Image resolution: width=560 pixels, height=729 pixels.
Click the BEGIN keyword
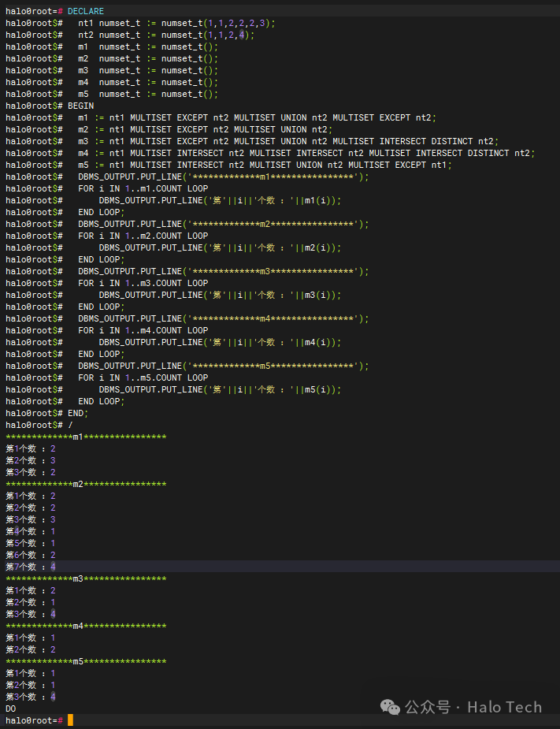click(x=81, y=106)
